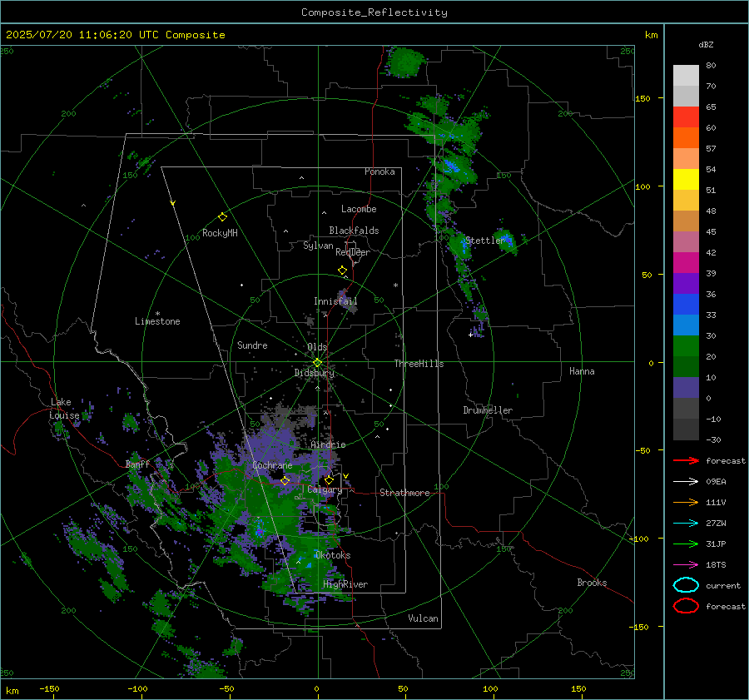This screenshot has height=700, width=749.
Task: Click the yellow diamond marker above Calgary
Action: 329,479
